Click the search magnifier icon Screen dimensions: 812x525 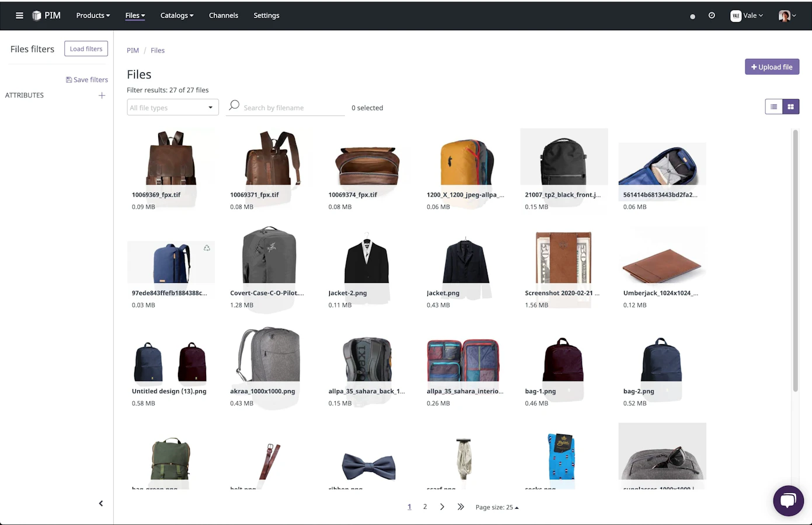234,106
